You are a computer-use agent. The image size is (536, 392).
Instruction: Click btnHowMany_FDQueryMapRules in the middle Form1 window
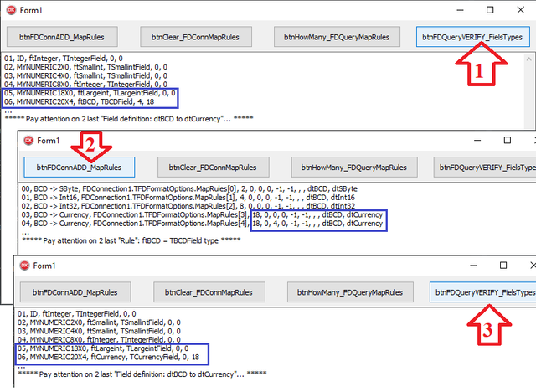(x=353, y=168)
